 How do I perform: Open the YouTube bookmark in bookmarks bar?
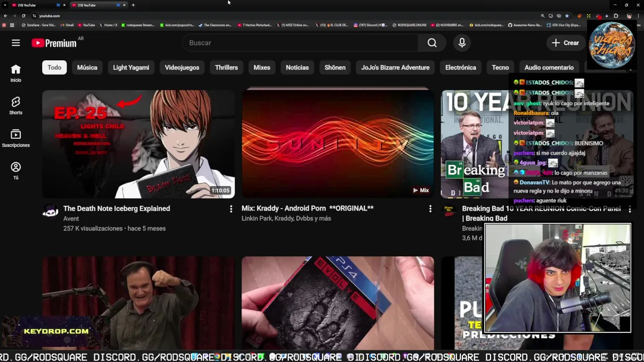click(87, 25)
